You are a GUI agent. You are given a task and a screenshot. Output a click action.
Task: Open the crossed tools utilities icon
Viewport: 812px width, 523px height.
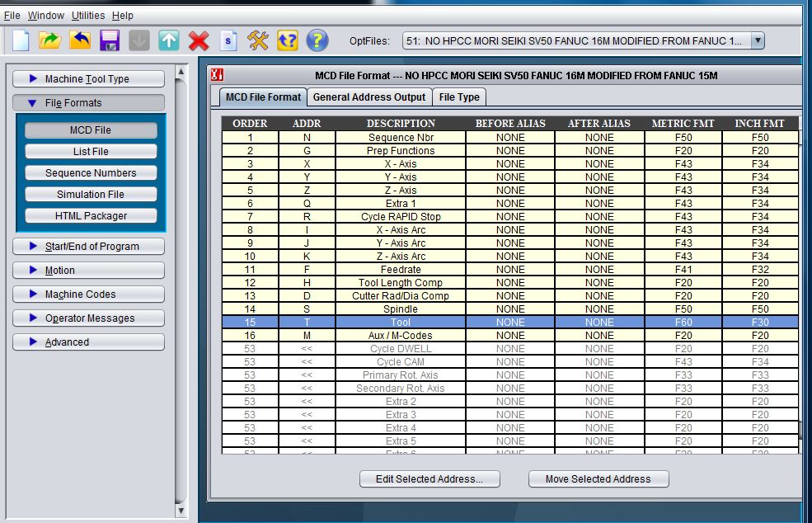click(x=258, y=40)
